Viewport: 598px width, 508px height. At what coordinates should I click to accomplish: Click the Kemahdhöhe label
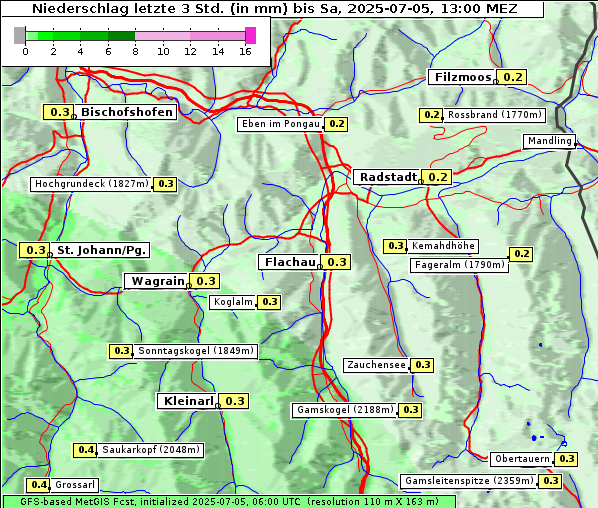click(443, 246)
